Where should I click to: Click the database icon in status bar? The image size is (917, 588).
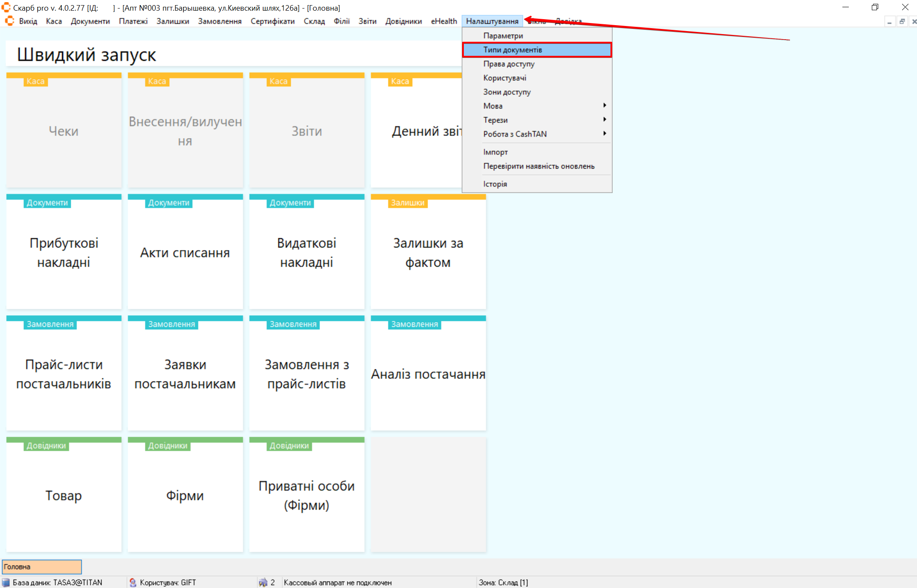coord(6,582)
